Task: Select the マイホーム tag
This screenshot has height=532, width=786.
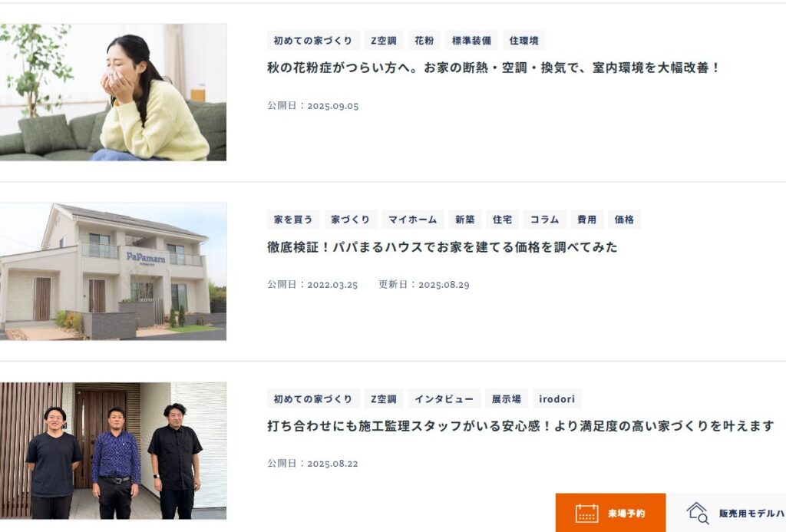Action: tap(412, 220)
